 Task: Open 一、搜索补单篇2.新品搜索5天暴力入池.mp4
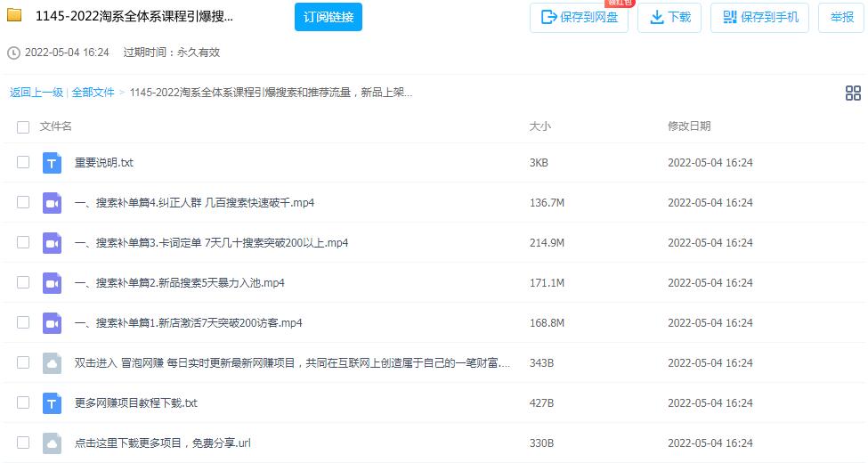click(x=179, y=283)
